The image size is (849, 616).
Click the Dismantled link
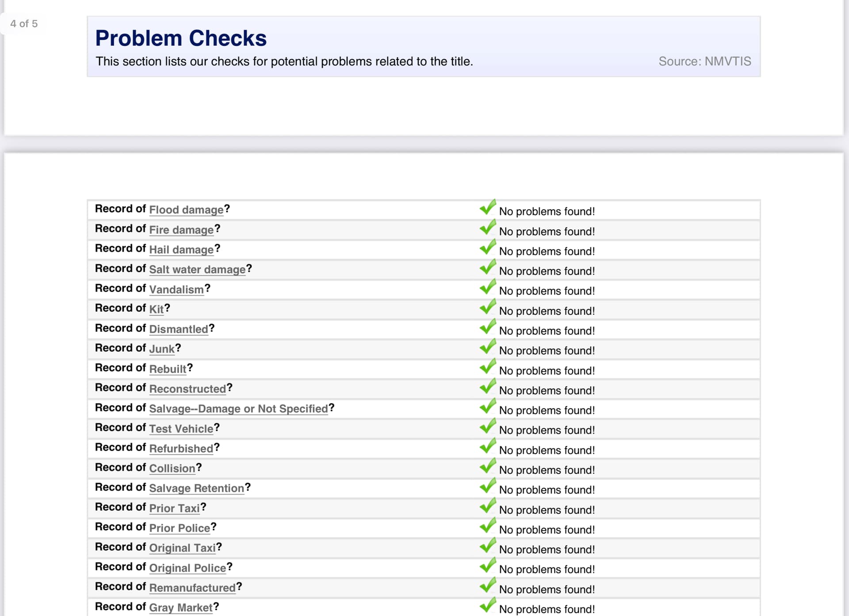coord(179,329)
